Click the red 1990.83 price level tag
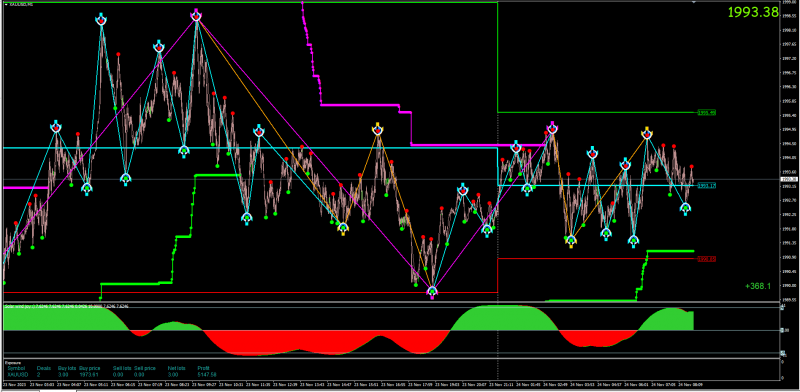Screen dimensions: 800x392 pyautogui.click(x=706, y=259)
